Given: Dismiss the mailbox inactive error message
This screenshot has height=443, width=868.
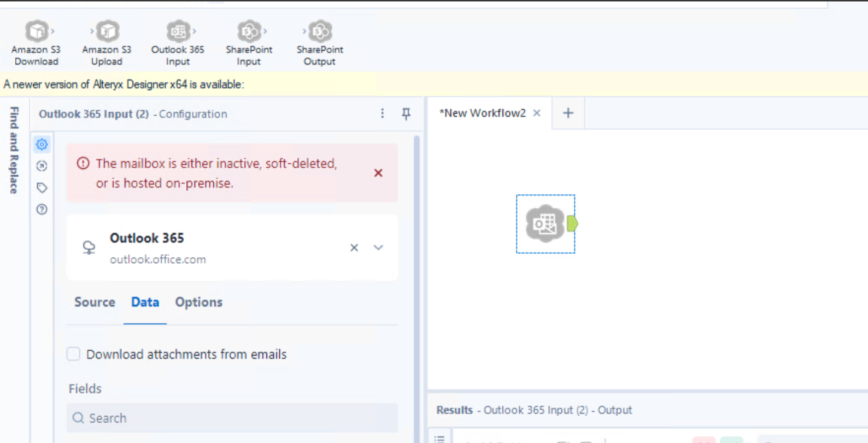Looking at the screenshot, I should pyautogui.click(x=378, y=173).
